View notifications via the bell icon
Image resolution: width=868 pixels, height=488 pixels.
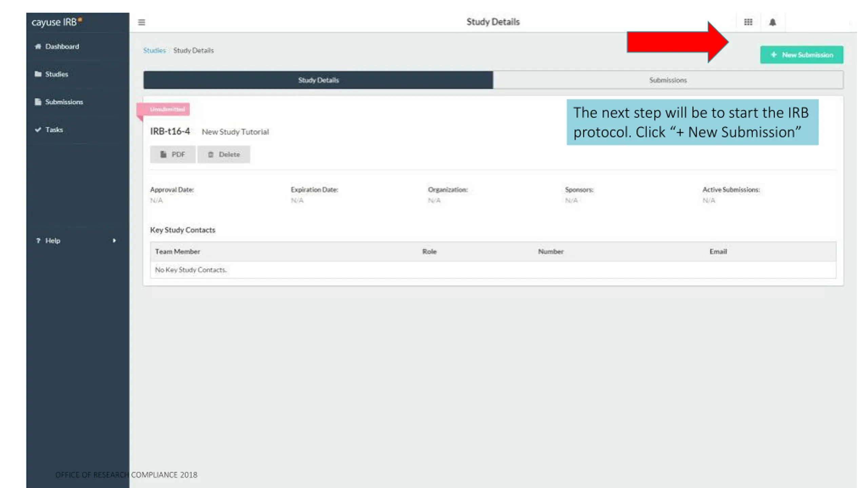[772, 22]
